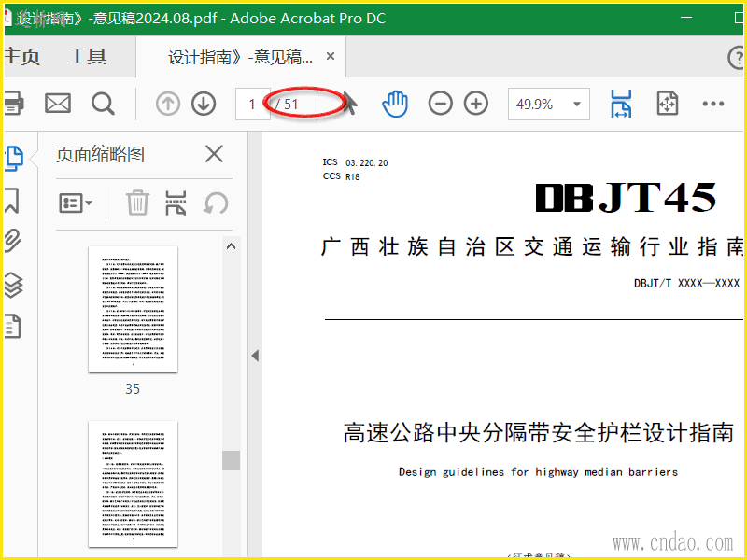747x560 pixels.
Task: Minimize the Acrobat window
Action: [686, 18]
